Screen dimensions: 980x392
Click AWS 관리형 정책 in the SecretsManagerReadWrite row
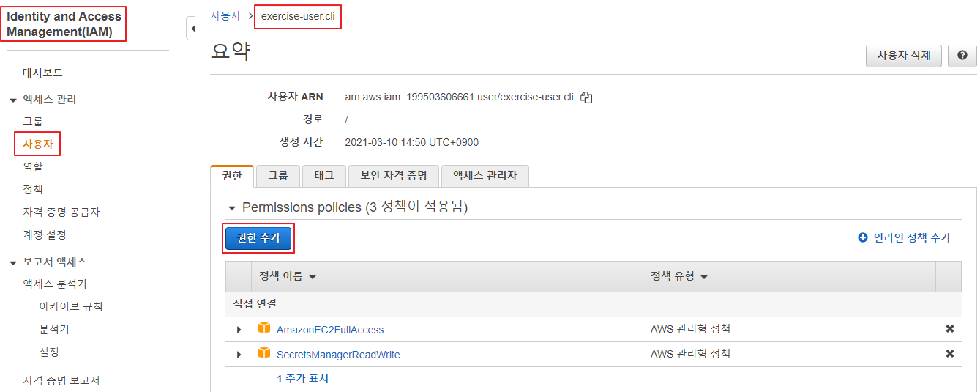[690, 354]
